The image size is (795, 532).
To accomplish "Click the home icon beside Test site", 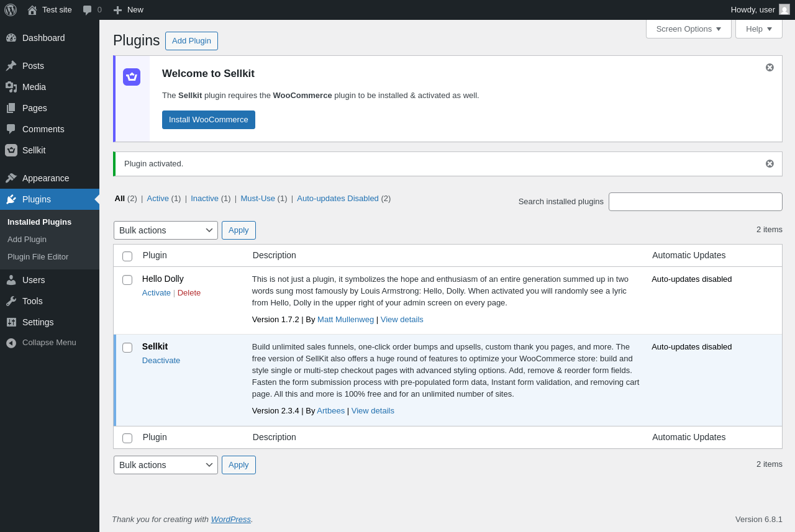I will [32, 10].
